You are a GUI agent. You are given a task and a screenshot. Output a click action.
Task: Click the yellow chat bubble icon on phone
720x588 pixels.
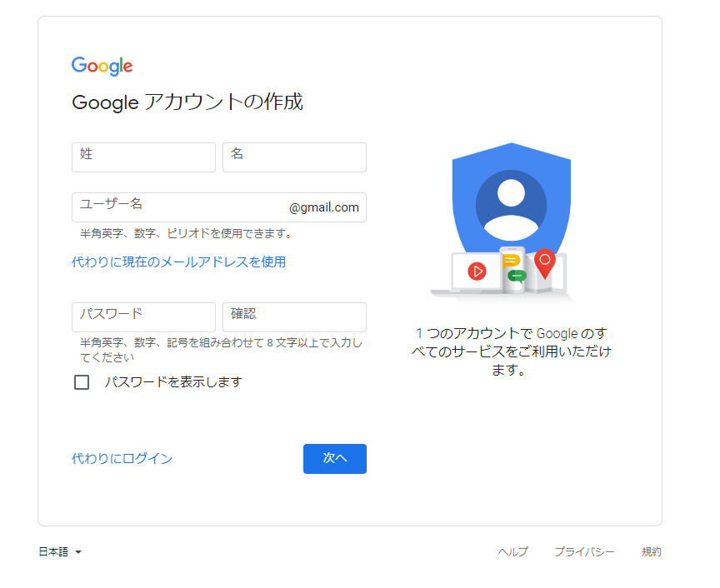point(511,261)
